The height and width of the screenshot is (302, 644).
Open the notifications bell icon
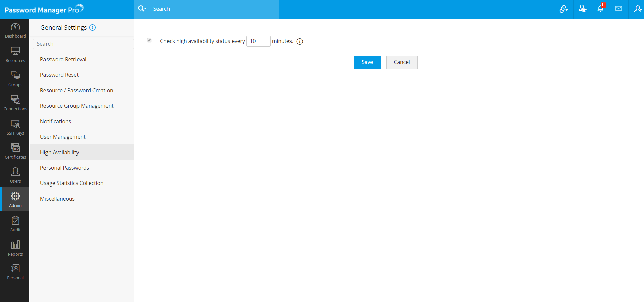(x=601, y=8)
